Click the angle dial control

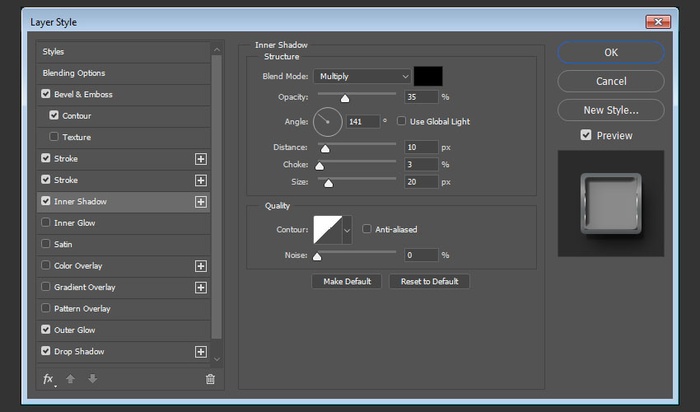[x=327, y=123]
